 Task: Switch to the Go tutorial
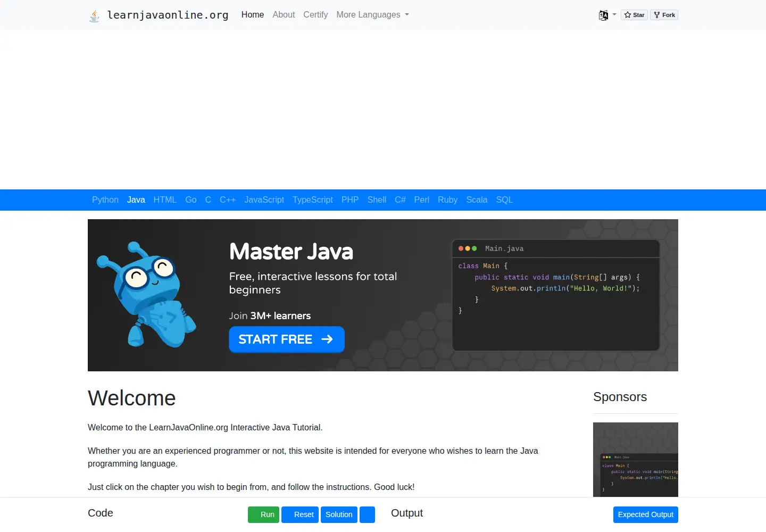click(191, 200)
